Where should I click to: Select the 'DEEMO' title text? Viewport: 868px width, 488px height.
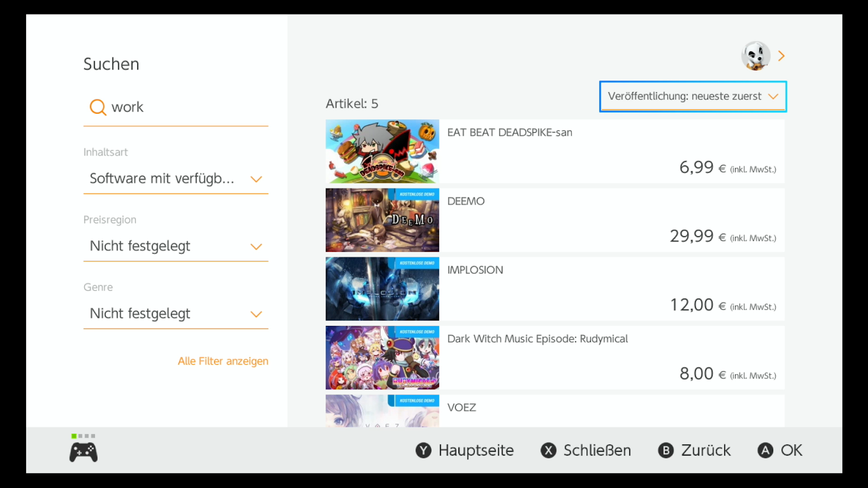point(466,201)
